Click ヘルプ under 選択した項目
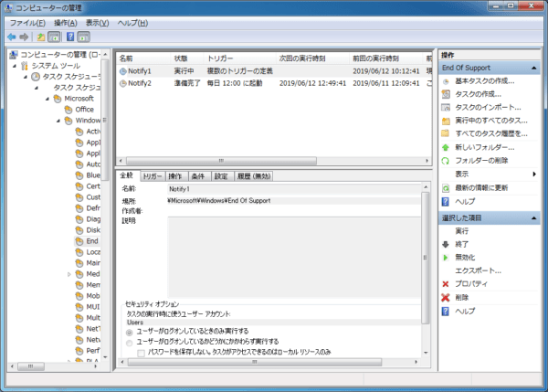This screenshot has width=548, height=392. pos(465,312)
